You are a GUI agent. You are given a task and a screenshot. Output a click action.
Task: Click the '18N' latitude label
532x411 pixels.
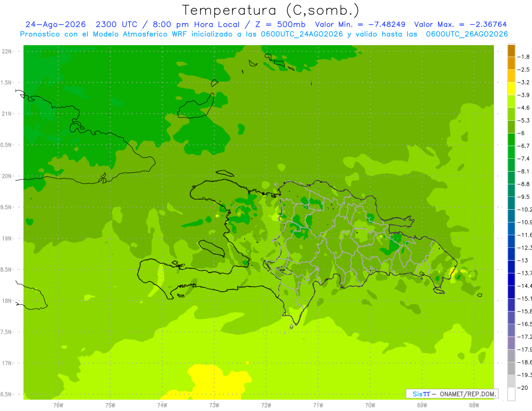click(x=7, y=301)
